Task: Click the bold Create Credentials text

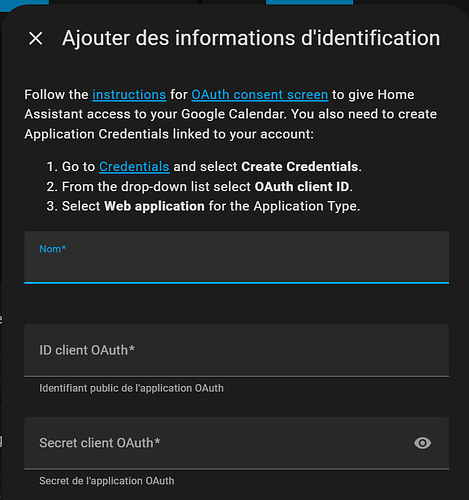Action: point(300,167)
